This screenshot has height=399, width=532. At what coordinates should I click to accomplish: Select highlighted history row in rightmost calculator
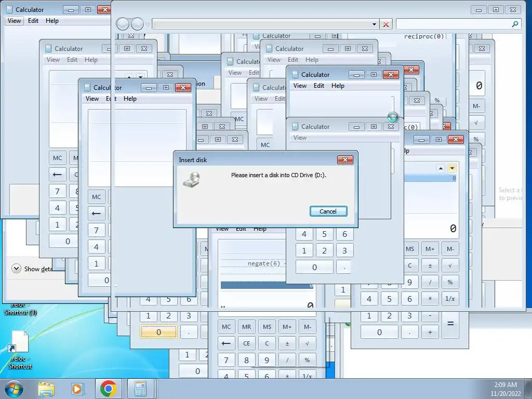point(430,178)
